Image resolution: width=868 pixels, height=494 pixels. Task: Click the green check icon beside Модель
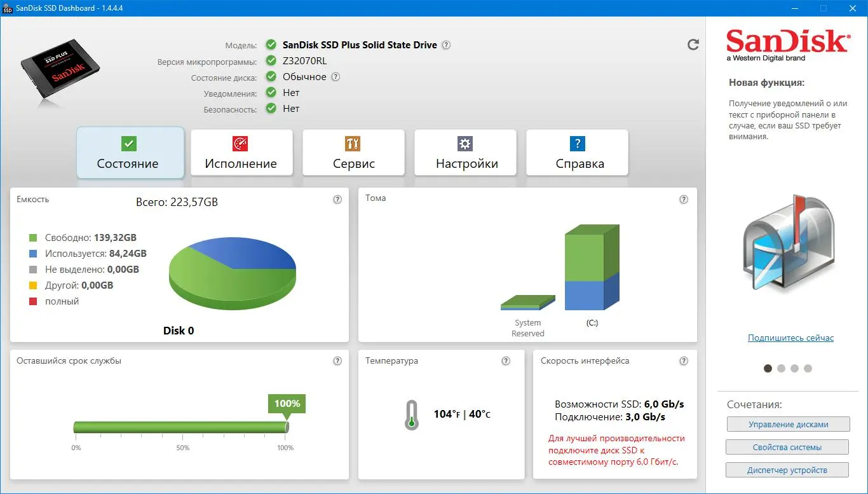point(271,45)
